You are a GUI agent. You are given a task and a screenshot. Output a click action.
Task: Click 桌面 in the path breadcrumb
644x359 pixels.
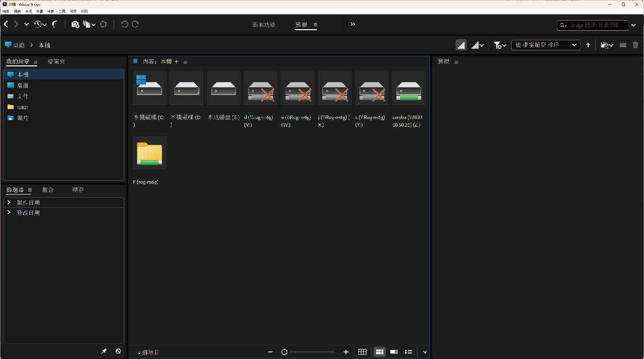click(19, 45)
